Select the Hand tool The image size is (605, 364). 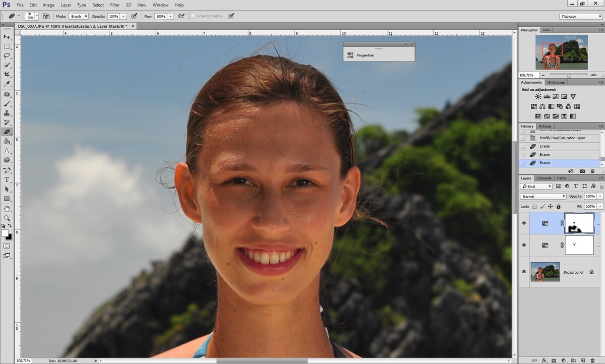pyautogui.click(x=7, y=209)
